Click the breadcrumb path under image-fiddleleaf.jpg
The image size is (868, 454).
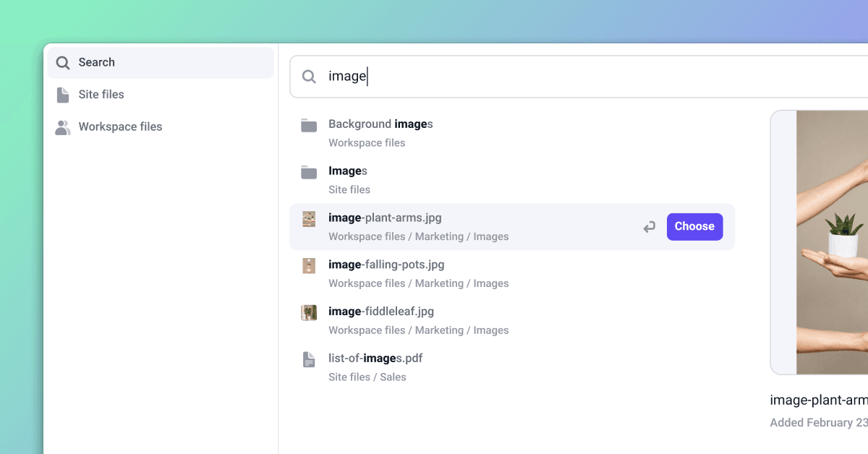[419, 330]
